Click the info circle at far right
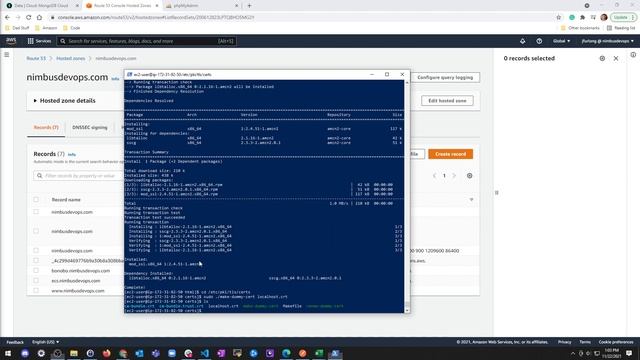The image size is (640, 360). pyautogui.click(x=633, y=55)
